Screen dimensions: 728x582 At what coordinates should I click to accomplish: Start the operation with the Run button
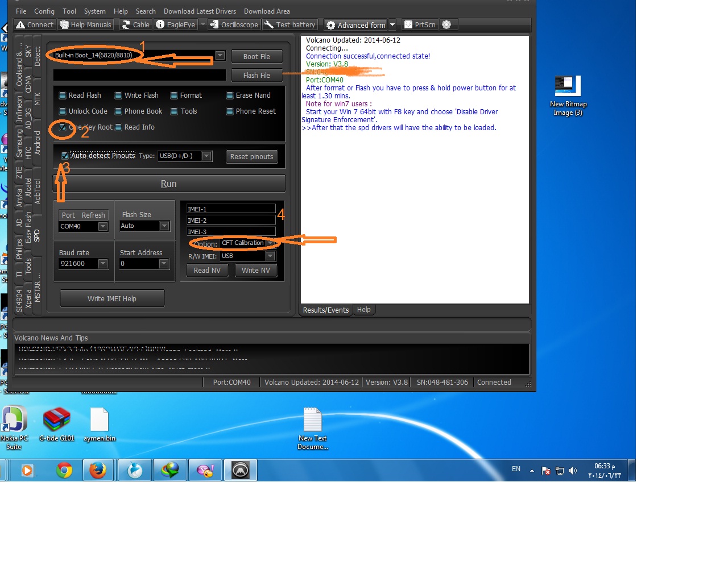pyautogui.click(x=169, y=184)
